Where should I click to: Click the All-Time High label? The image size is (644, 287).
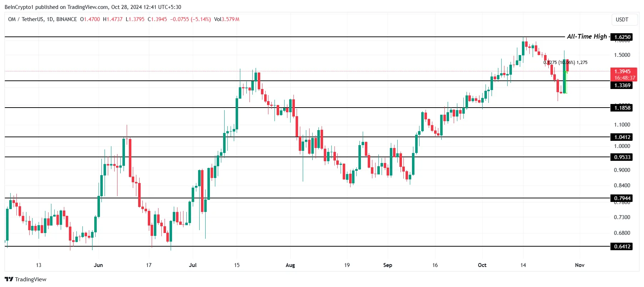coord(587,36)
